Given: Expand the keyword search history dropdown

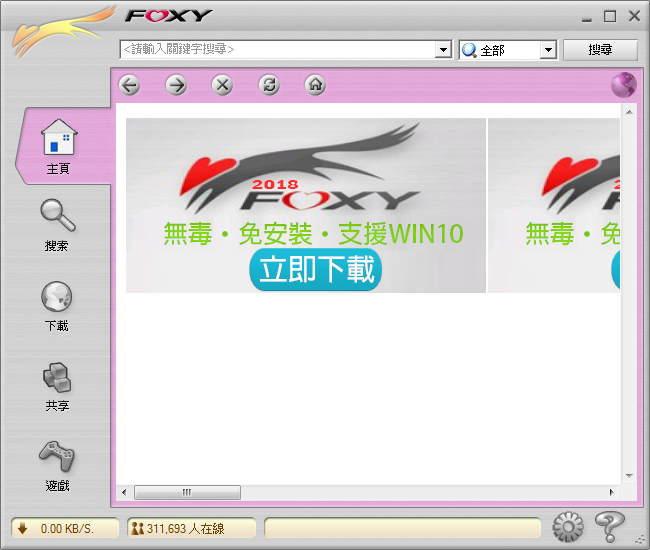Looking at the screenshot, I should point(443,50).
